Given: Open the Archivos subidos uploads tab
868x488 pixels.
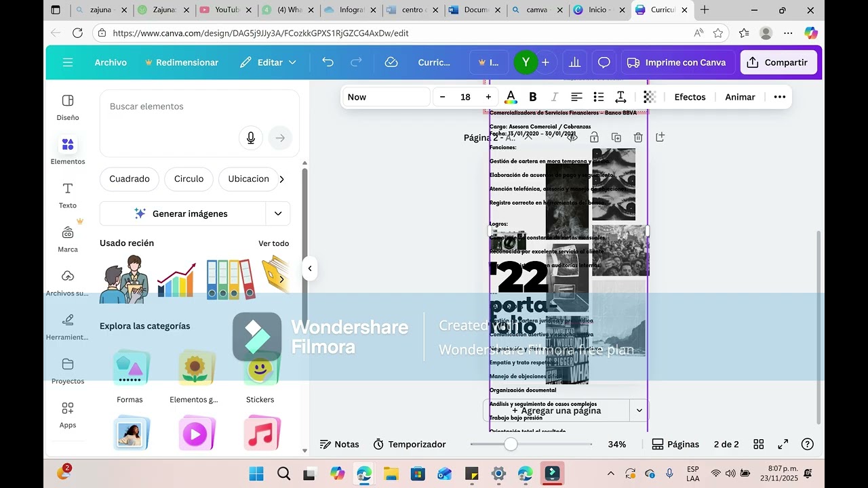Looking at the screenshot, I should click(x=68, y=283).
